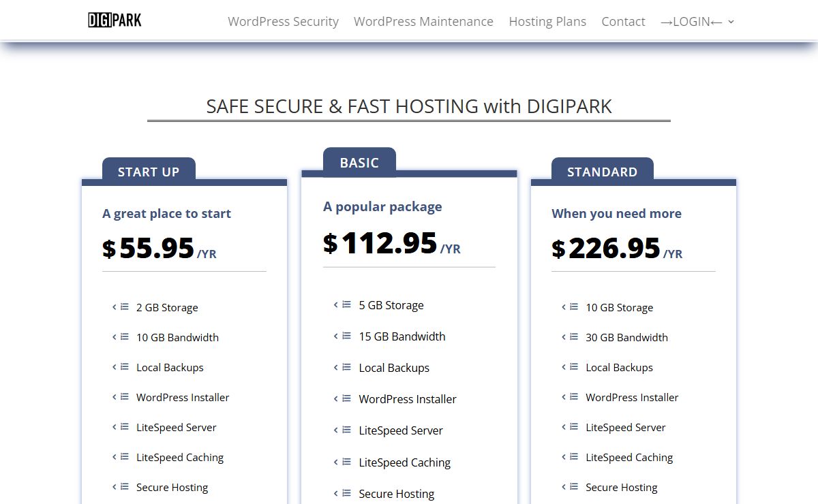Click '10 GB Storage' feature text
This screenshot has height=504, width=818.
pos(619,307)
